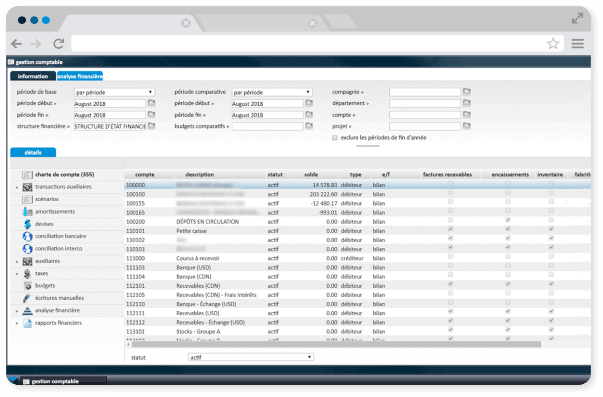Open the amortissements icon
Viewport: 603px width, 397px height.
pos(27,212)
